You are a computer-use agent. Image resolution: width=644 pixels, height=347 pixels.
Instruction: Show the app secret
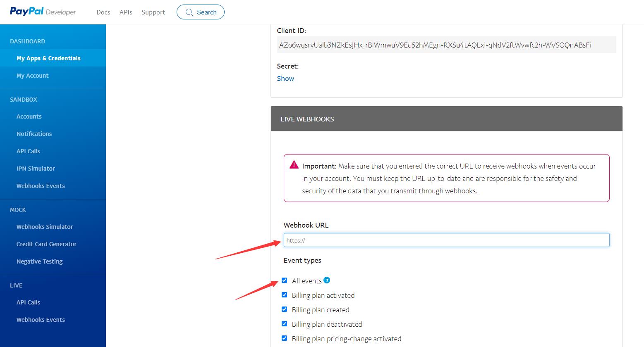(x=285, y=78)
